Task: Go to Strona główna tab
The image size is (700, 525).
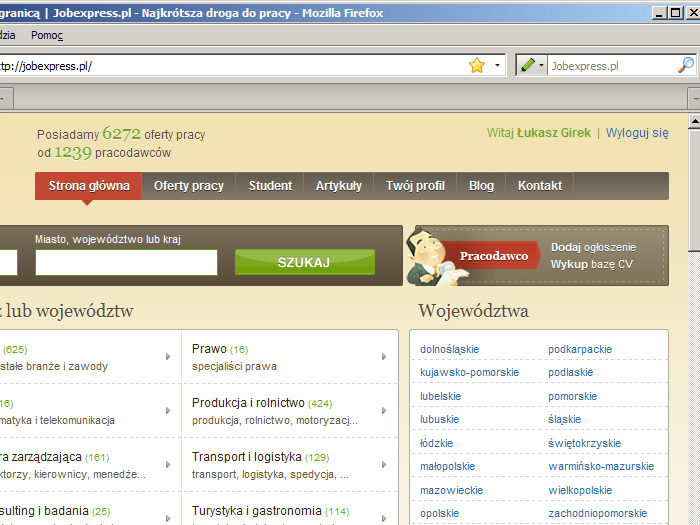Action: click(x=89, y=186)
